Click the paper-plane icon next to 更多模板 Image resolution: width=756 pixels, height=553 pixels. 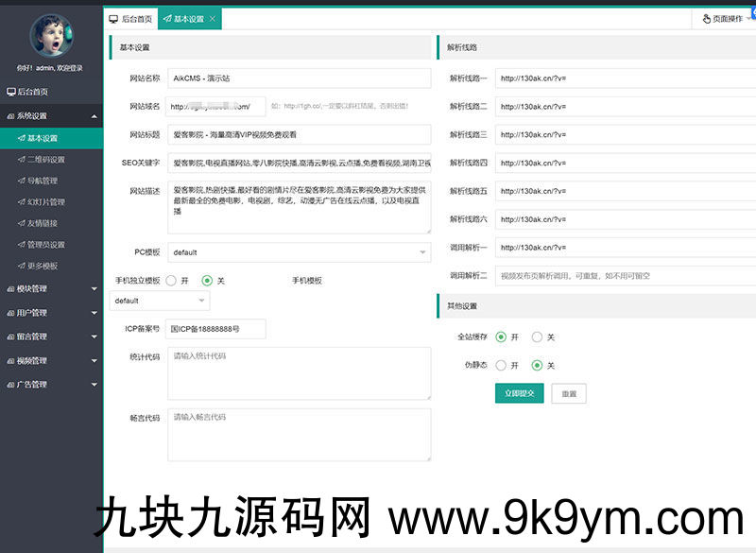pyautogui.click(x=21, y=266)
